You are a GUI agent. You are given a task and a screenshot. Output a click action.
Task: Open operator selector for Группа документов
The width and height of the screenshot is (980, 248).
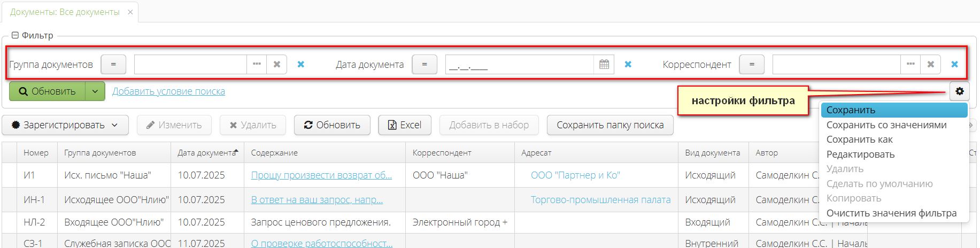[x=113, y=65]
